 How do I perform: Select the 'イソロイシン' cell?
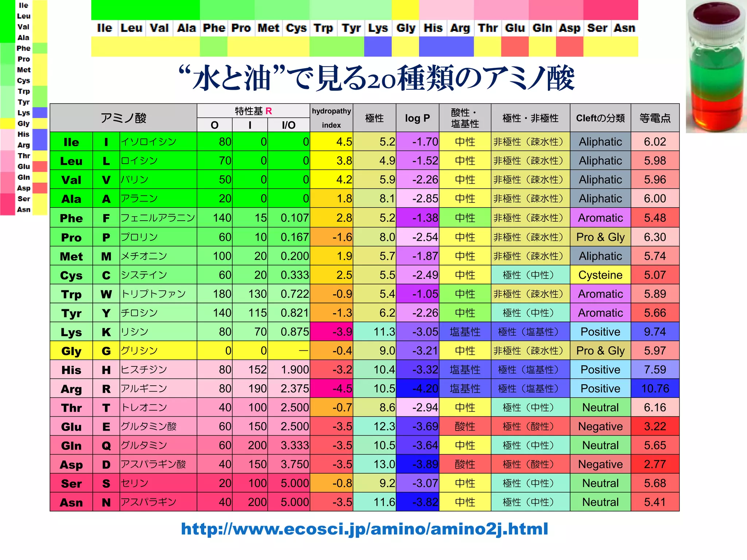pos(158,141)
